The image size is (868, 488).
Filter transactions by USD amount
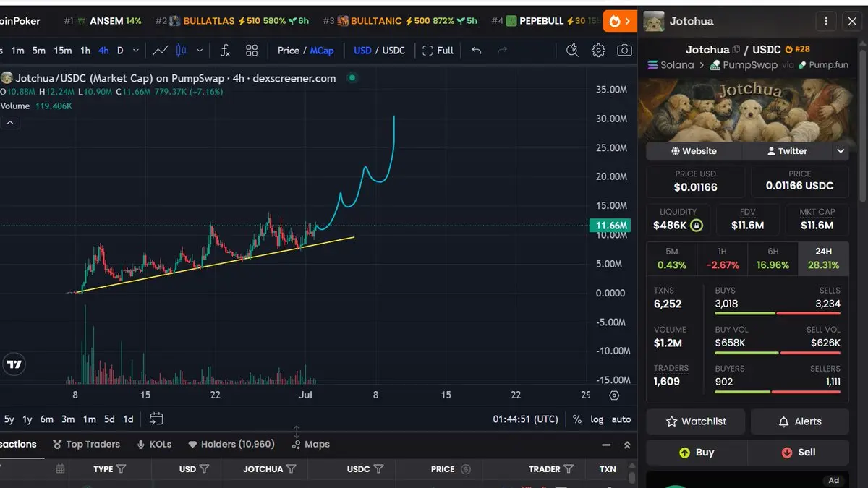coord(204,469)
